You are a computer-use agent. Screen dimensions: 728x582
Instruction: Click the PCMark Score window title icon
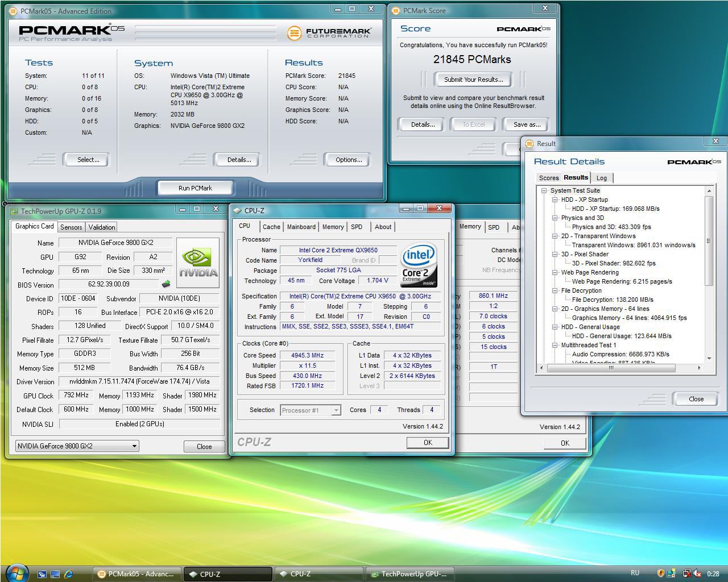[396, 10]
